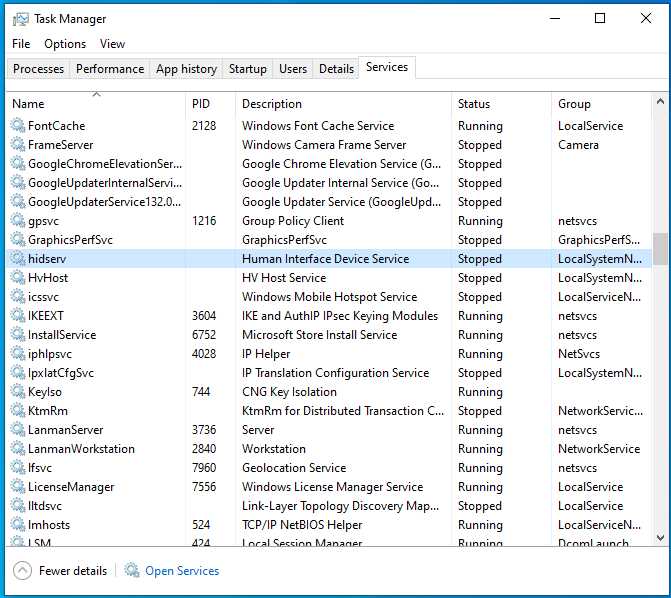Click the gear icon beside GoogleUpdaterInternalServi...

coord(18,182)
